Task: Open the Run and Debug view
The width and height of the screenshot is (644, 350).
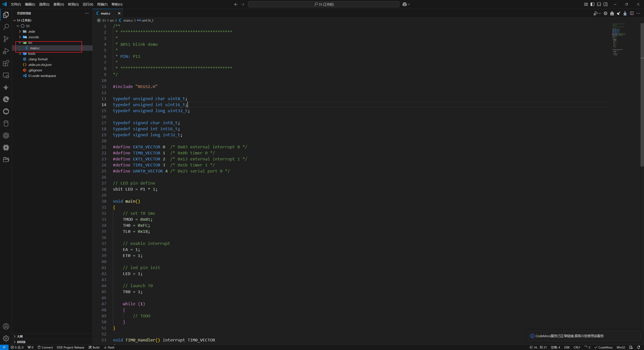Action: click(x=6, y=51)
